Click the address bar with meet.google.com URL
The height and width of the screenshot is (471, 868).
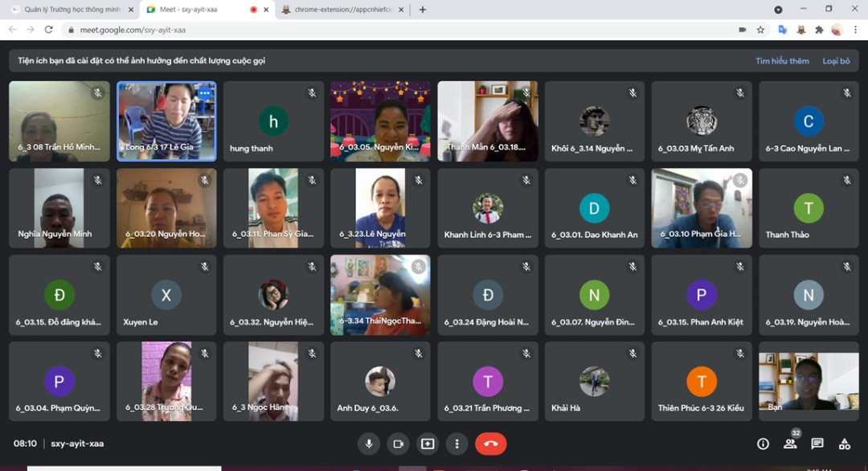point(399,30)
